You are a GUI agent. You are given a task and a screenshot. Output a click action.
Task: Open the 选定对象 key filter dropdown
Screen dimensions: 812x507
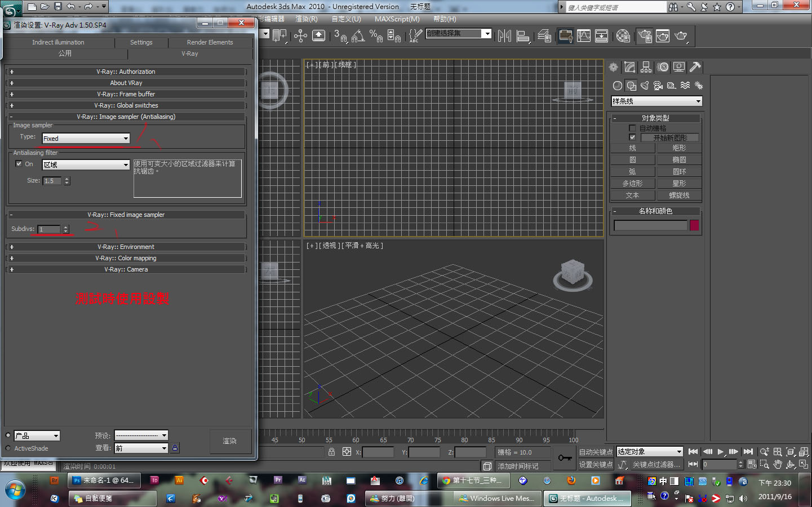coord(650,452)
